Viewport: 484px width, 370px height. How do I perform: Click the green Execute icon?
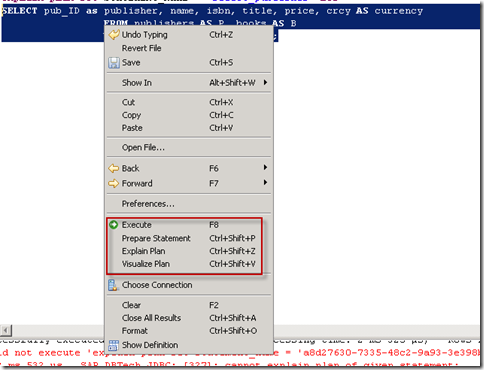[x=114, y=225]
